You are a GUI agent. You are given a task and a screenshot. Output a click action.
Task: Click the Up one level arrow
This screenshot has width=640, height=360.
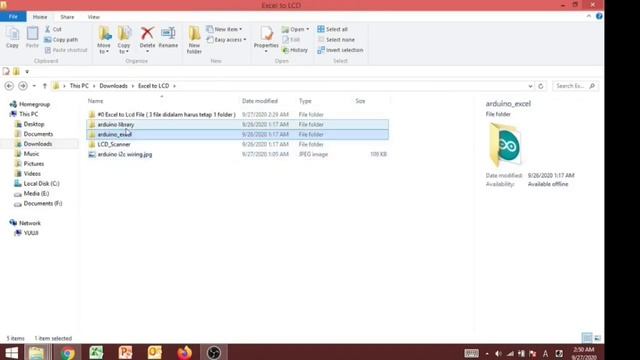click(44, 86)
